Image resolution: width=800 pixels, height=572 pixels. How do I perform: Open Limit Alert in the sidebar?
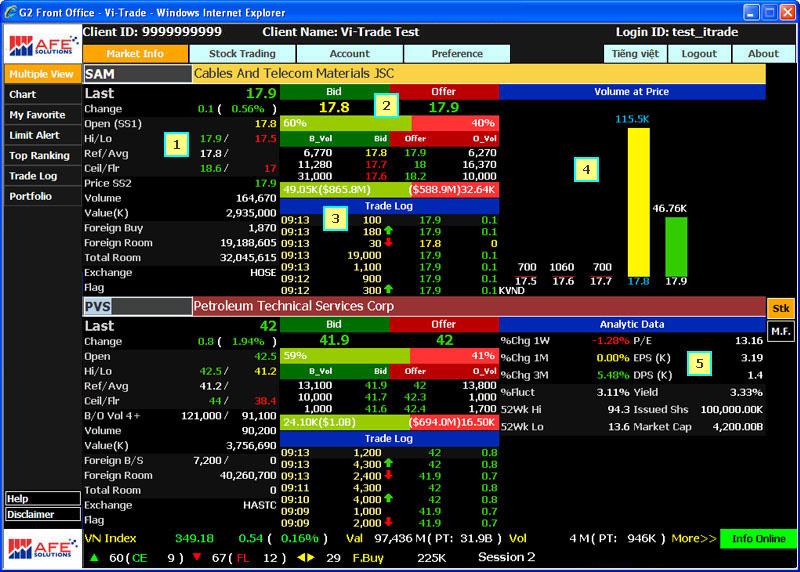[x=42, y=135]
